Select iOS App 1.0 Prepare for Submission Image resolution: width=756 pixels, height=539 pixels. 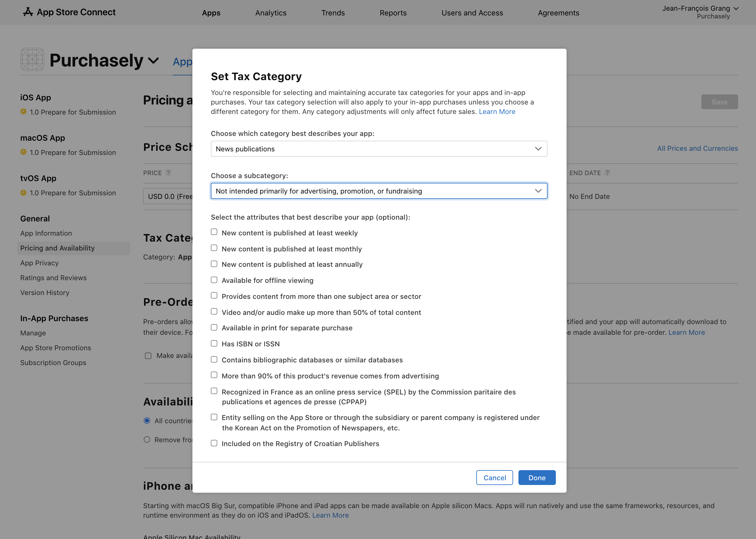(x=73, y=112)
